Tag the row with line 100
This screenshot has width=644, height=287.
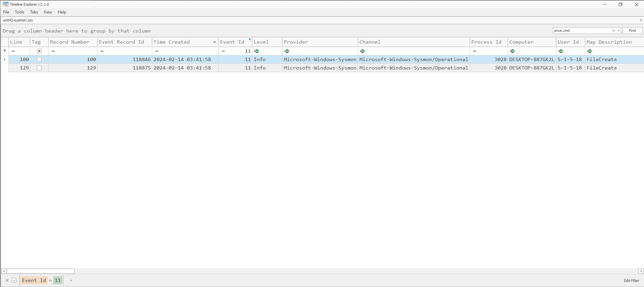[x=39, y=59]
